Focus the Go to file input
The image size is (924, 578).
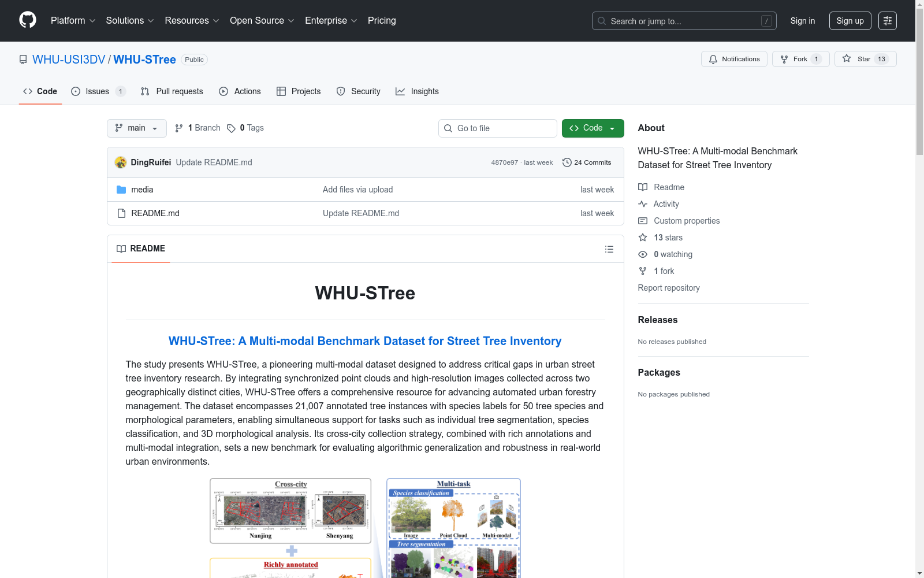[x=498, y=128]
